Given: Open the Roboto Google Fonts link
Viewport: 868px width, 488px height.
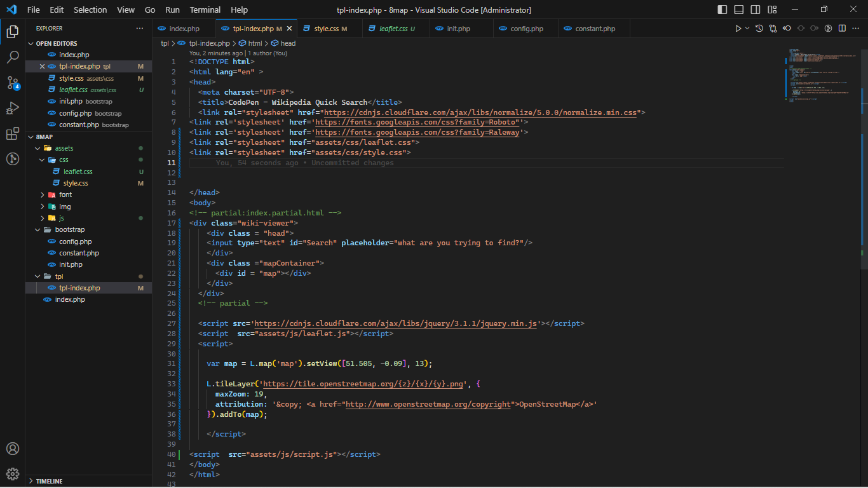Looking at the screenshot, I should (x=417, y=122).
